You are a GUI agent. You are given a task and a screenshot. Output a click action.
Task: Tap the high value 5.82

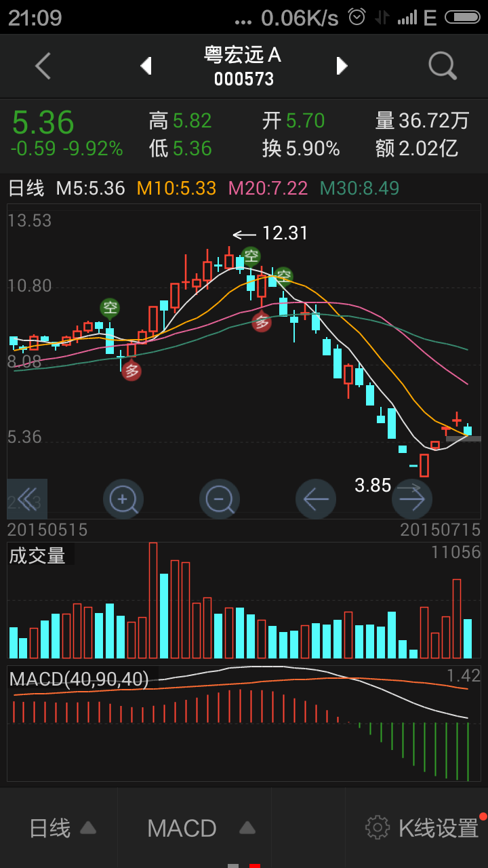tap(192, 121)
